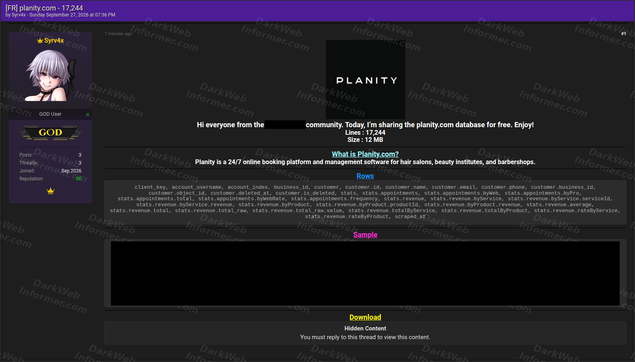
Task: Click the pink Sample heading
Action: [365, 235]
